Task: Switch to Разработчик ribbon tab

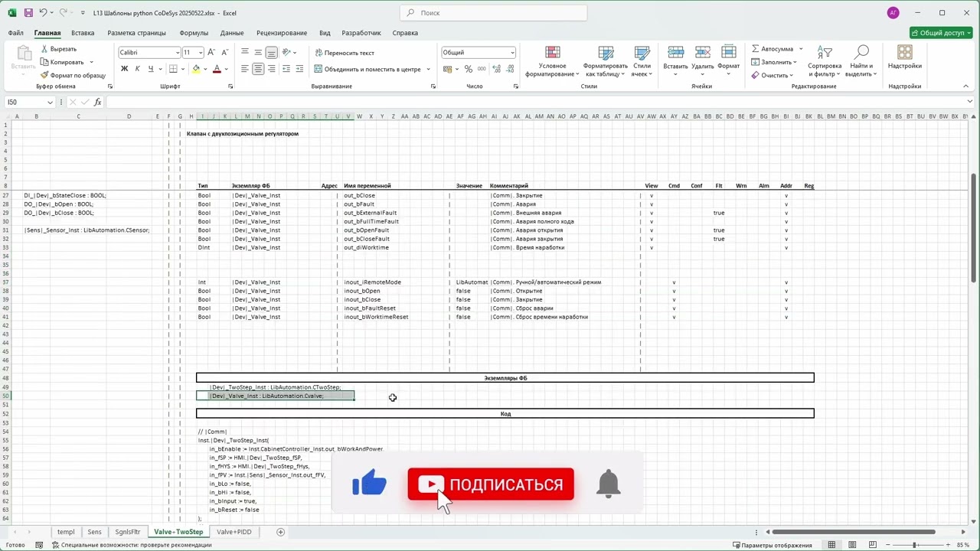Action: click(x=361, y=33)
